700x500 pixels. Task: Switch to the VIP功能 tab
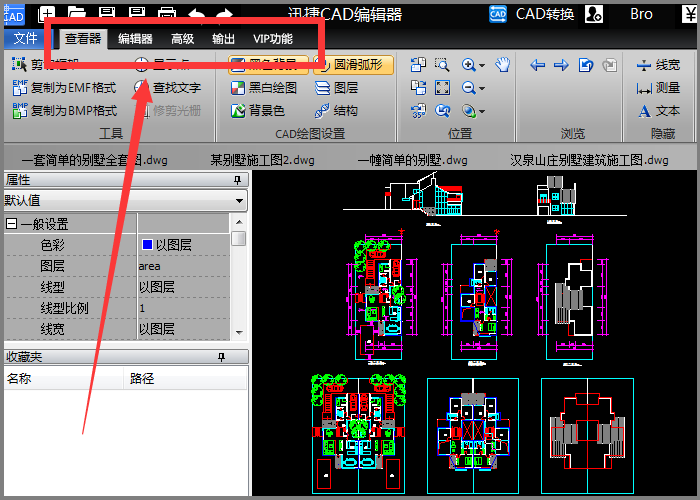coord(273,39)
